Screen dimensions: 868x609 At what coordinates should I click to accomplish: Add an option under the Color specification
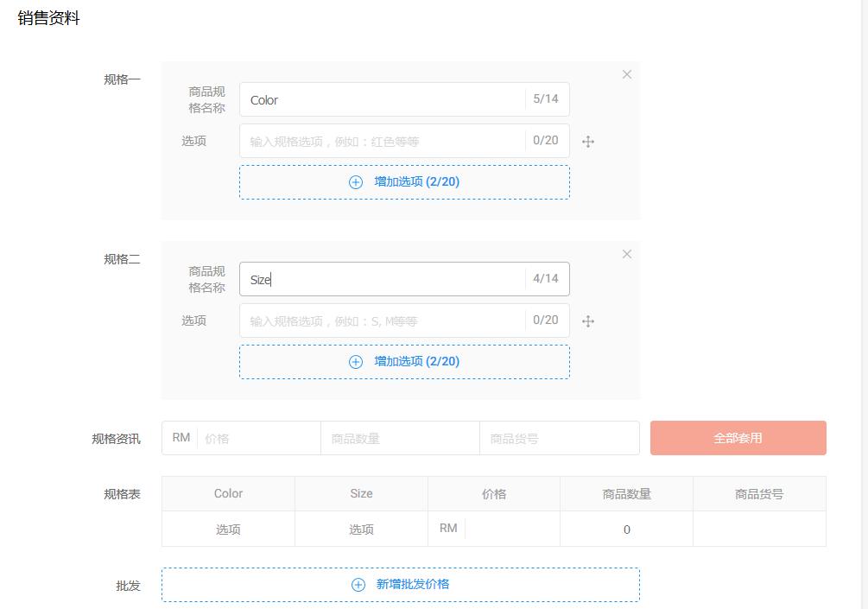click(x=404, y=182)
